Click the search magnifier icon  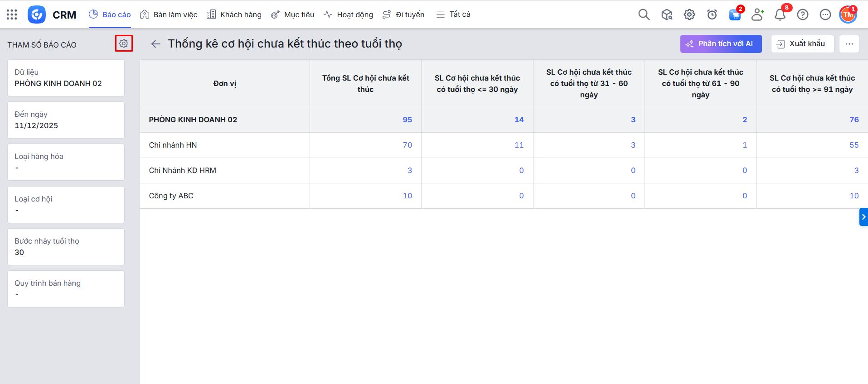tap(644, 14)
